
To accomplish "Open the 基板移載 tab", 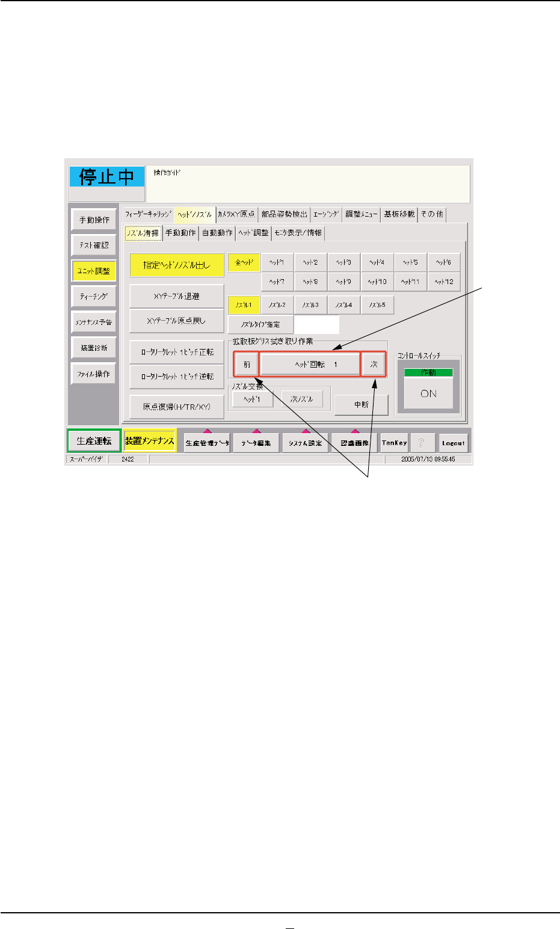I will [399, 214].
